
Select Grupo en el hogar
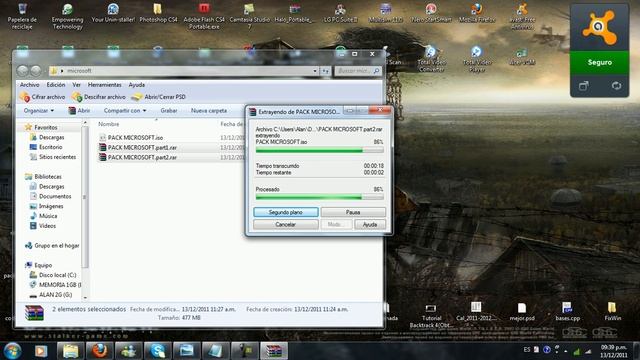point(57,246)
